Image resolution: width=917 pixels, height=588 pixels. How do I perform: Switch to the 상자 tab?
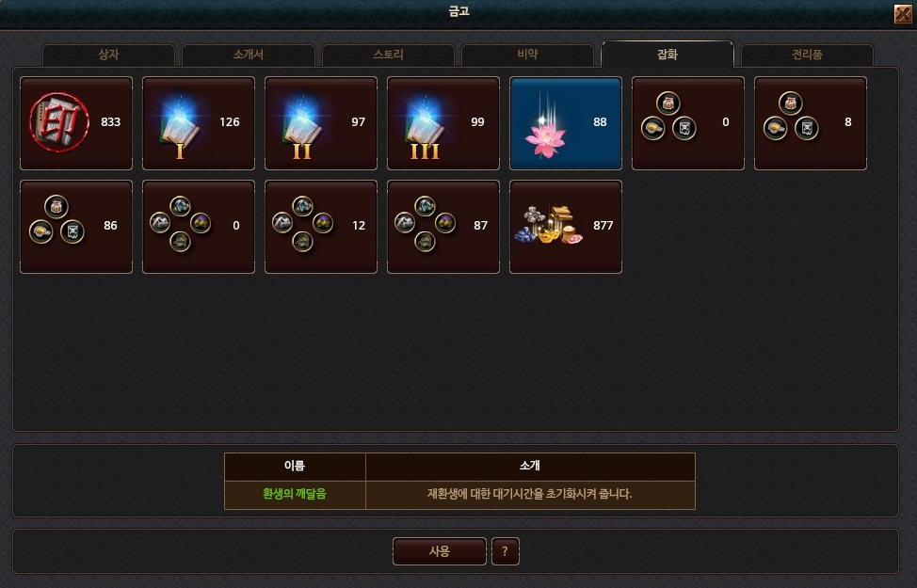coord(109,55)
